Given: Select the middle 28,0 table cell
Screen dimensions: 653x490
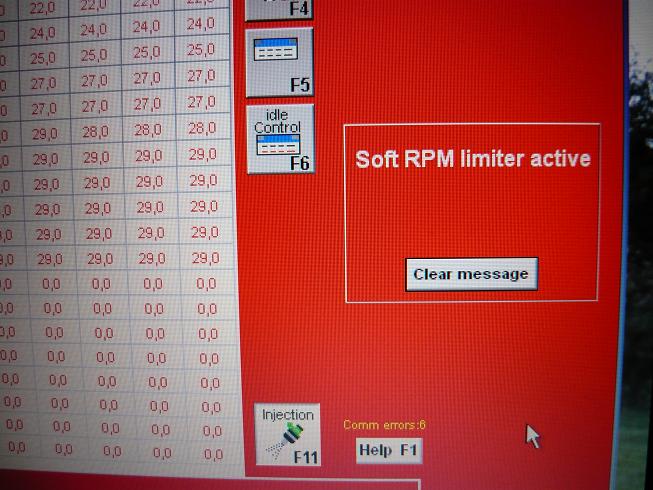Looking at the screenshot, I should pos(148,130).
